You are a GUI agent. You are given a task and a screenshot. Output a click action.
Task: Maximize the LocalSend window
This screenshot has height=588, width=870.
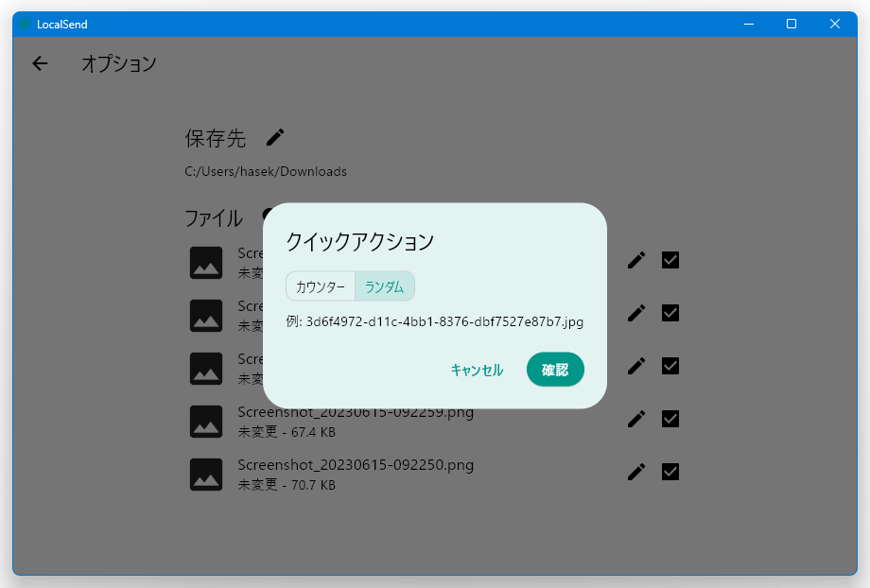(792, 24)
